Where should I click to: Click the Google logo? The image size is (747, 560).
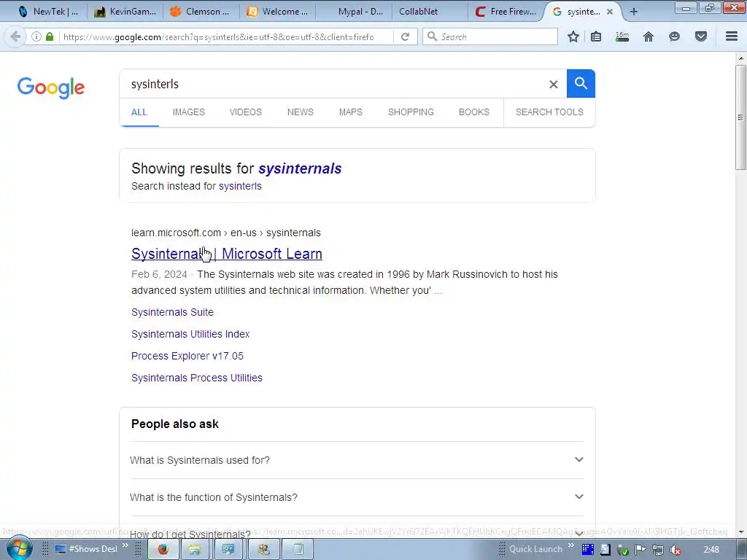[x=51, y=88]
